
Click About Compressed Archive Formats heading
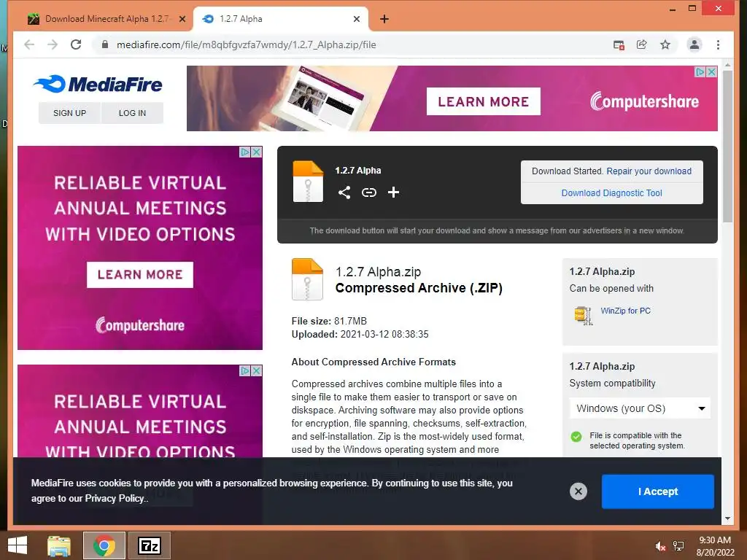point(373,362)
